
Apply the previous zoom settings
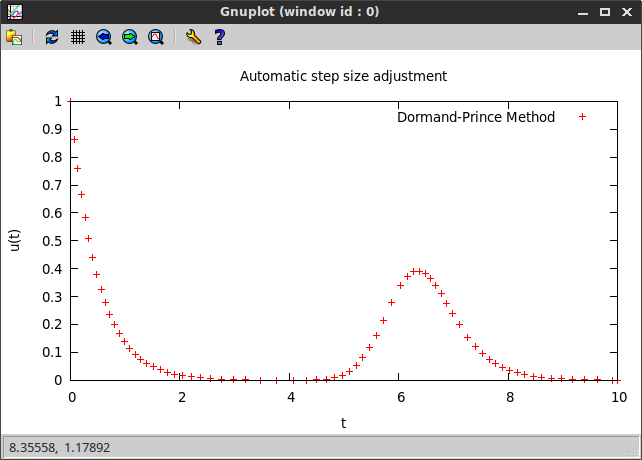pyautogui.click(x=104, y=37)
